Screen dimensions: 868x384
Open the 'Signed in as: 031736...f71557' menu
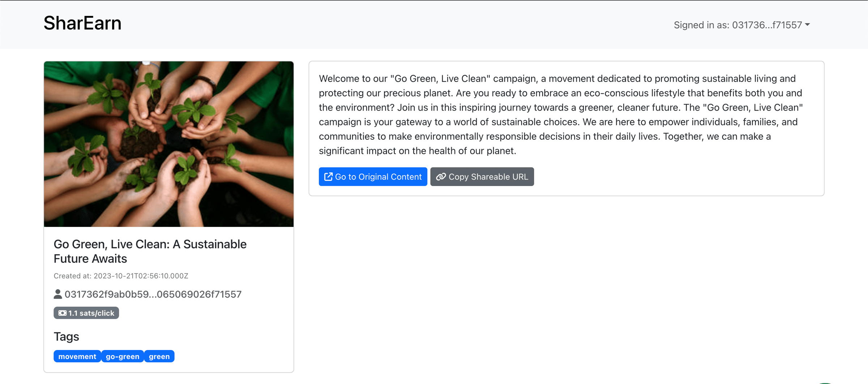tap(738, 25)
